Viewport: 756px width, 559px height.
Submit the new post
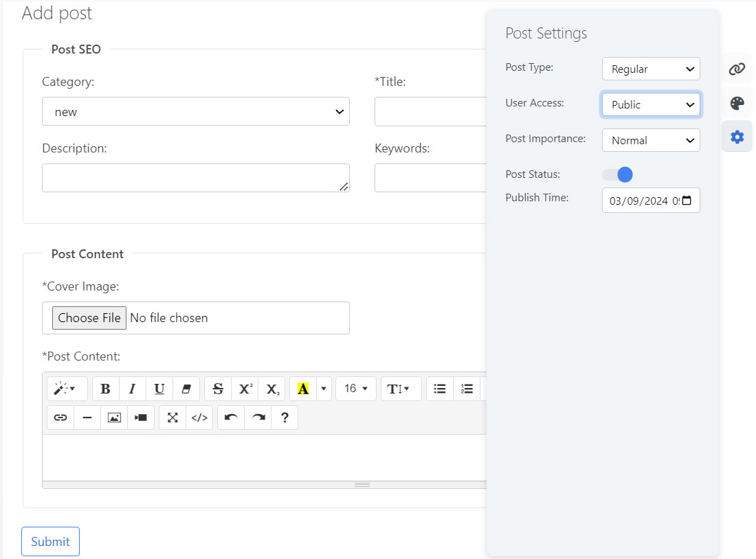50,541
